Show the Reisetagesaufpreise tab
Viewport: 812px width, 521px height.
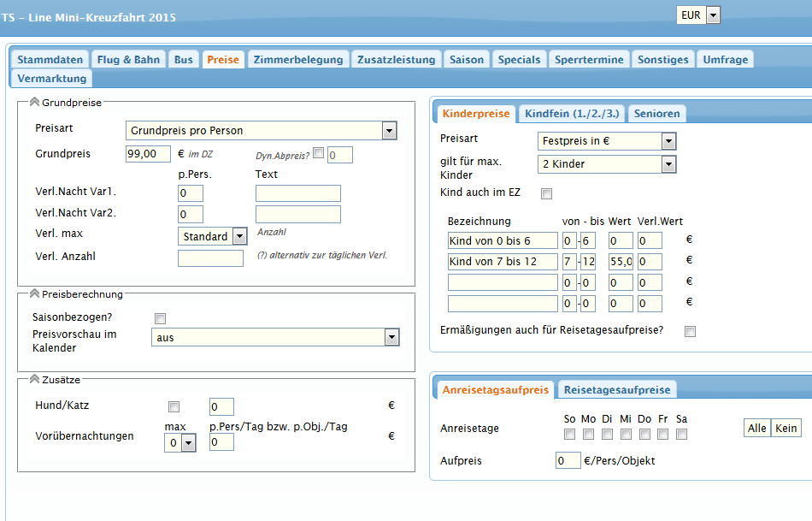pyautogui.click(x=617, y=389)
